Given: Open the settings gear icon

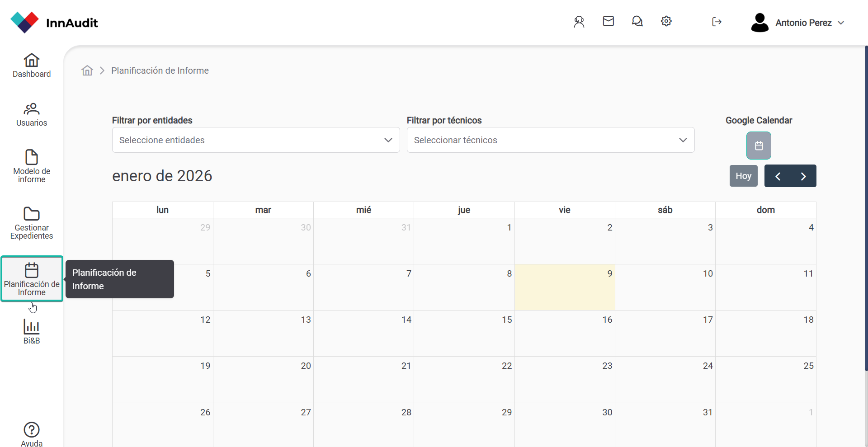Looking at the screenshot, I should 666,21.
